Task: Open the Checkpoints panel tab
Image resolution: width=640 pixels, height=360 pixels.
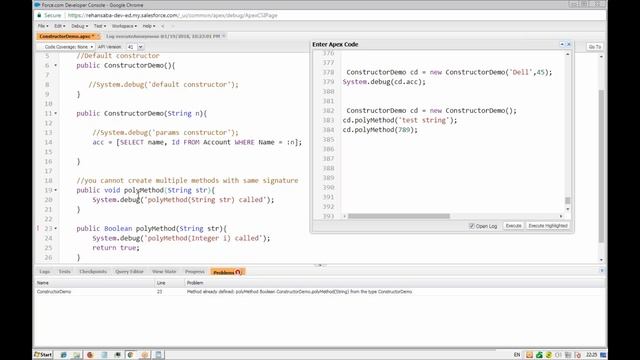Action: pos(93,272)
